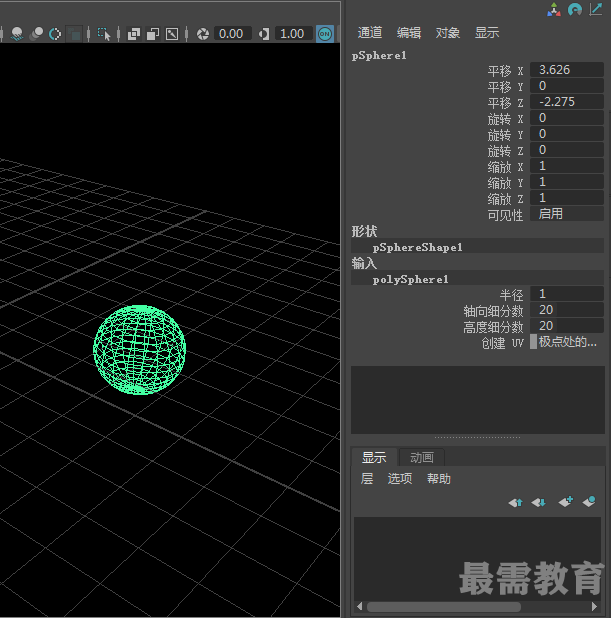Click the gamma half-circle icon
Screen dimensions: 611x618
pyautogui.click(x=264, y=34)
